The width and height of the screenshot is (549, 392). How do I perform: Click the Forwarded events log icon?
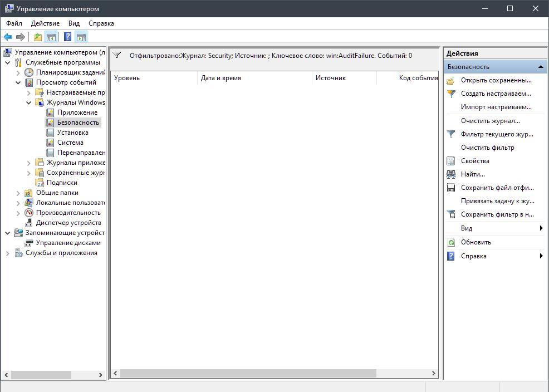point(51,153)
